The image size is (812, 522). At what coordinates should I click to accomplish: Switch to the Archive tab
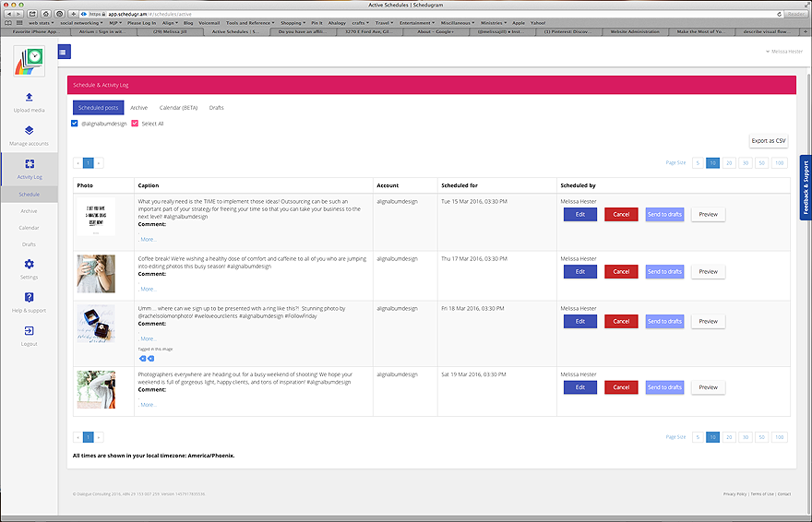(138, 108)
